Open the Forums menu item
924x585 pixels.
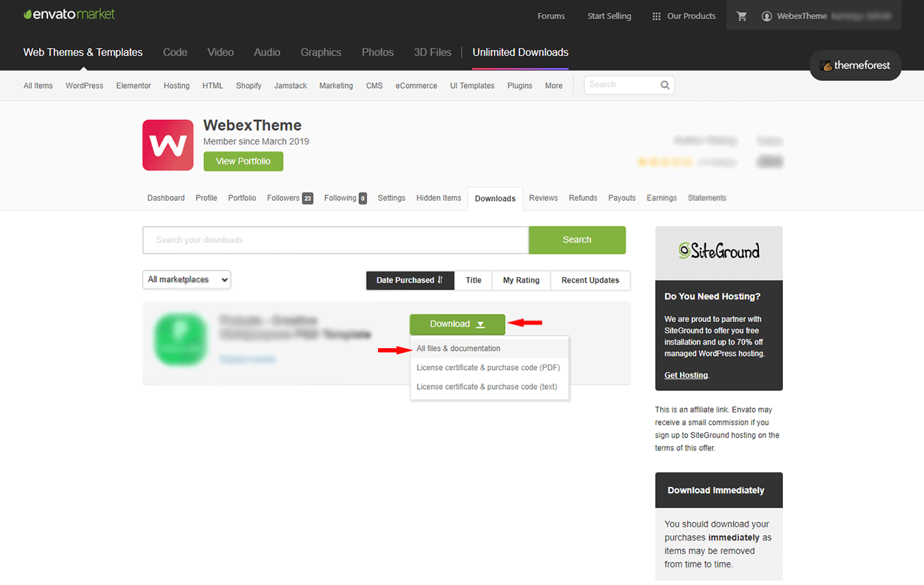point(551,15)
